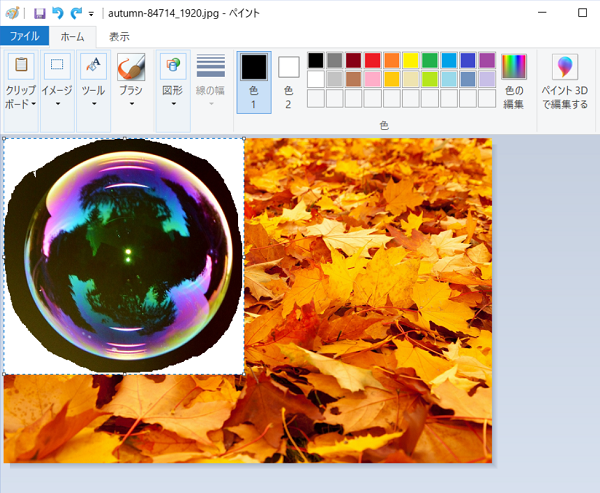Switch to the 表示 tab
This screenshot has height=493, width=600.
click(x=119, y=37)
